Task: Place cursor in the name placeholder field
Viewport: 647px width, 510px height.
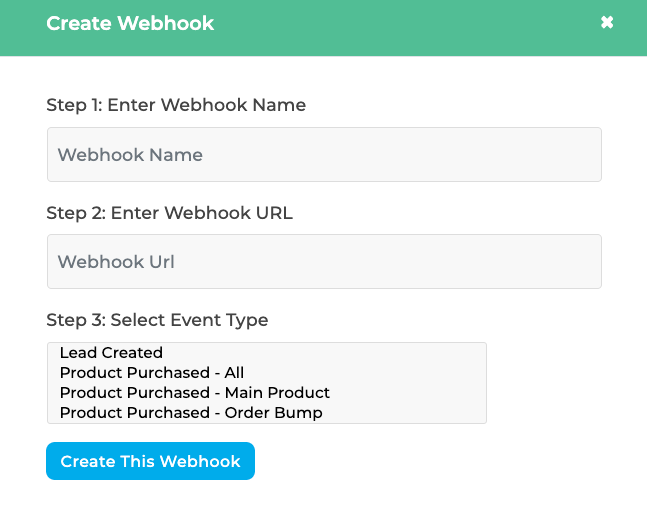Action: [x=324, y=155]
